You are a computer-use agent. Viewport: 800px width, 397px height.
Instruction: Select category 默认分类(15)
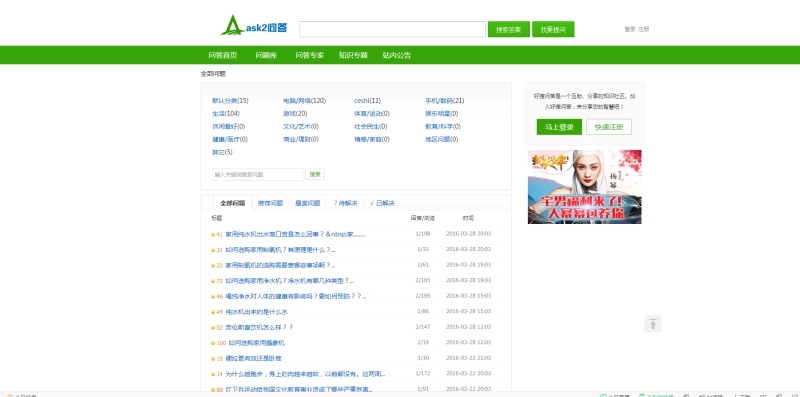(230, 101)
